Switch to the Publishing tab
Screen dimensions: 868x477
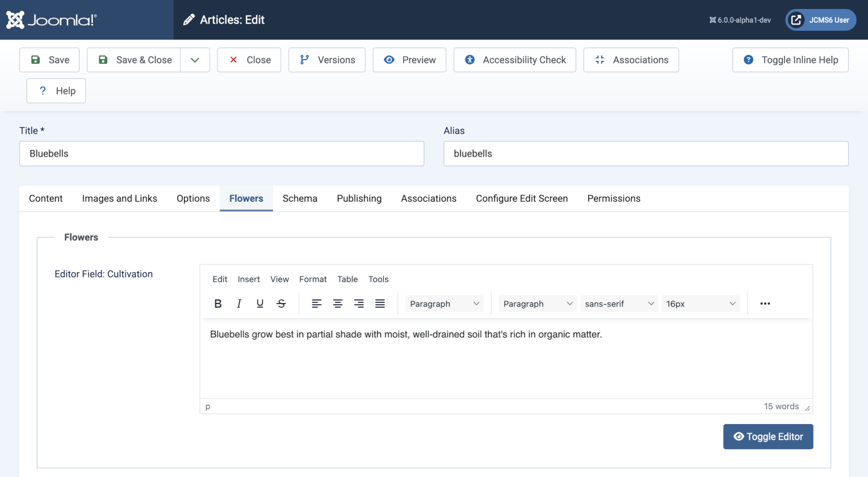(x=359, y=198)
